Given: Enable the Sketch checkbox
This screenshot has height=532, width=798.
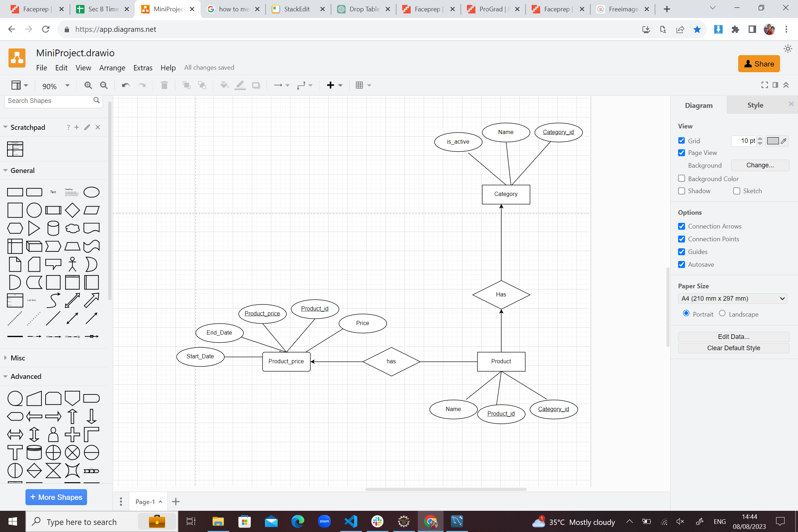Looking at the screenshot, I should point(737,191).
